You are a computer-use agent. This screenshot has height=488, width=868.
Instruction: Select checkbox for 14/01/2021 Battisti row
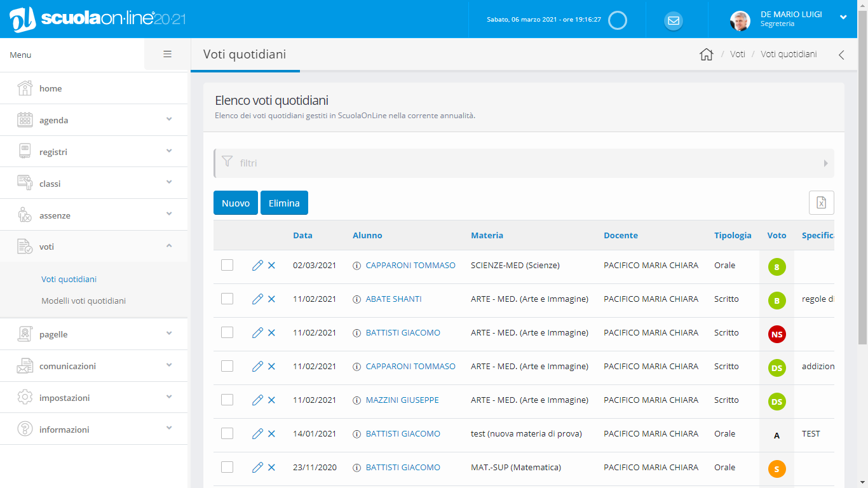pyautogui.click(x=227, y=433)
